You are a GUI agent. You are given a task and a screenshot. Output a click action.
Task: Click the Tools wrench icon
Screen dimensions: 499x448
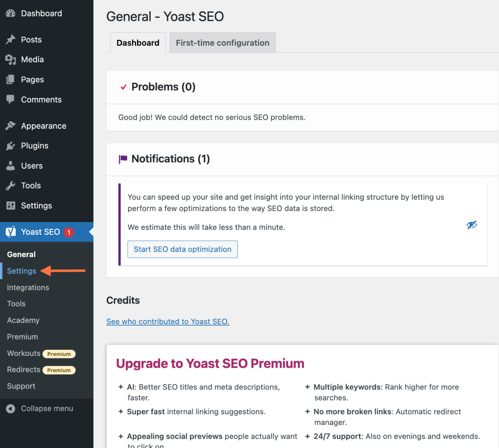click(x=11, y=186)
